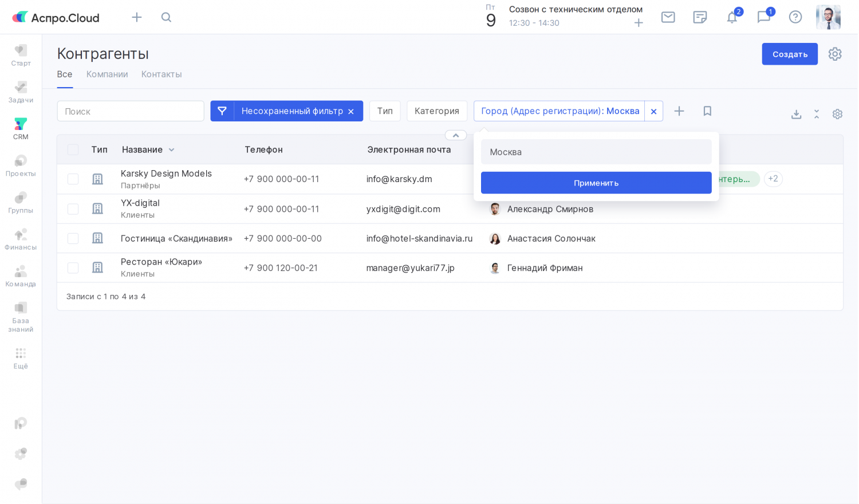Click the Применить button

point(596,183)
